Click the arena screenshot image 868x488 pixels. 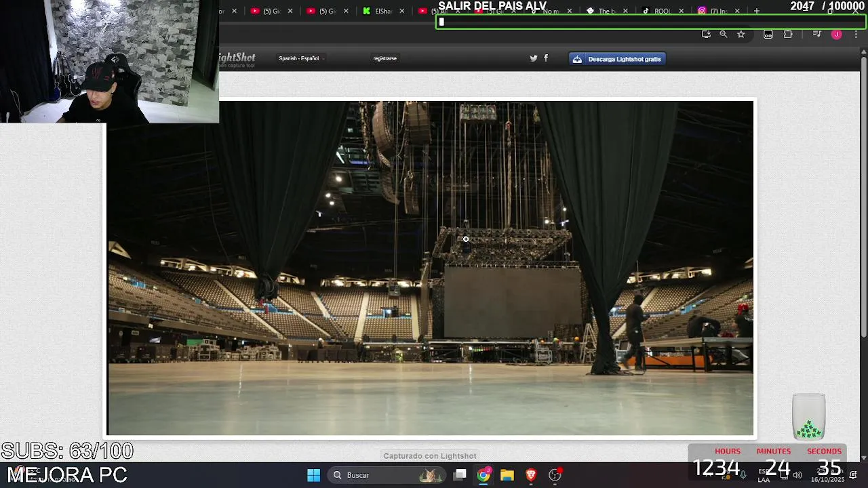point(430,268)
